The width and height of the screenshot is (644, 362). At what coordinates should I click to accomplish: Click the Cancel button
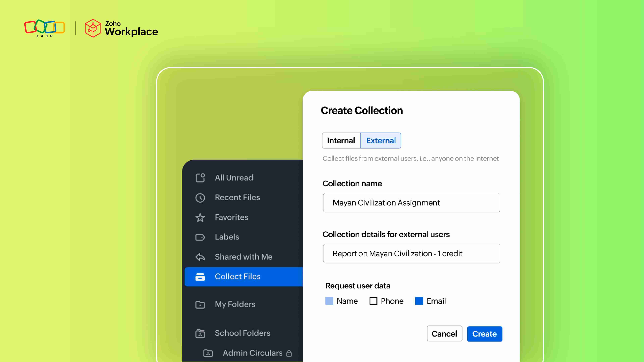(444, 334)
